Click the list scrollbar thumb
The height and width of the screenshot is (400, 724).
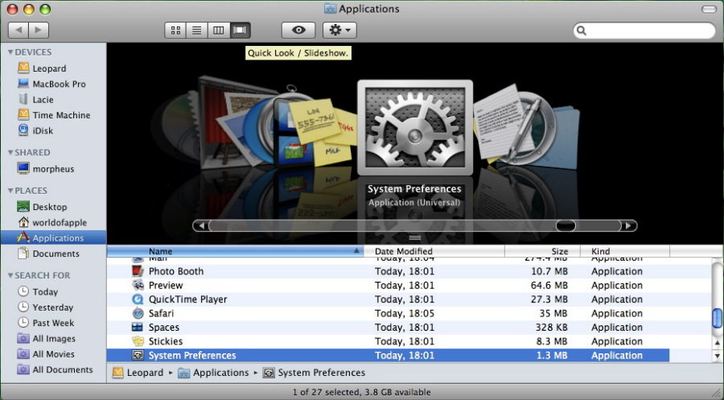pos(717,318)
